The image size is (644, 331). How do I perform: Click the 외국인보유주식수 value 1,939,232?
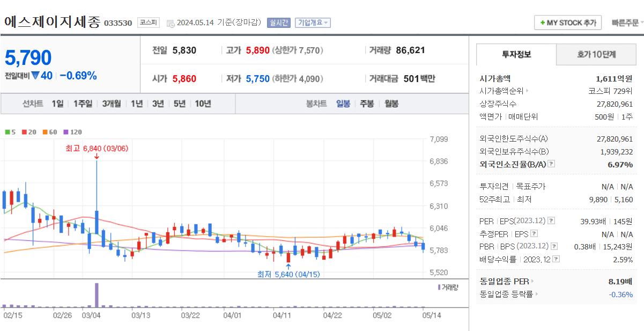click(617, 152)
